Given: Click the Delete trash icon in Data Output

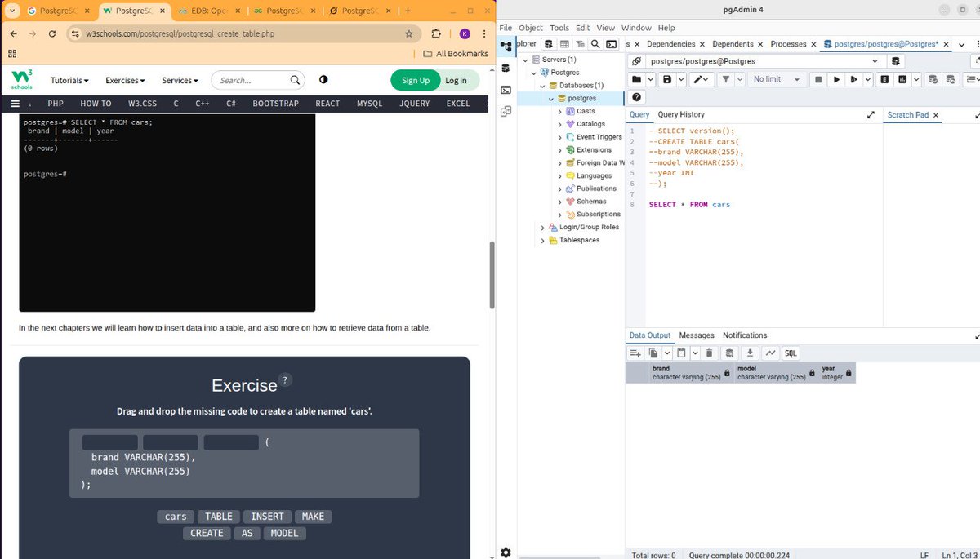Looking at the screenshot, I should pyautogui.click(x=710, y=353).
